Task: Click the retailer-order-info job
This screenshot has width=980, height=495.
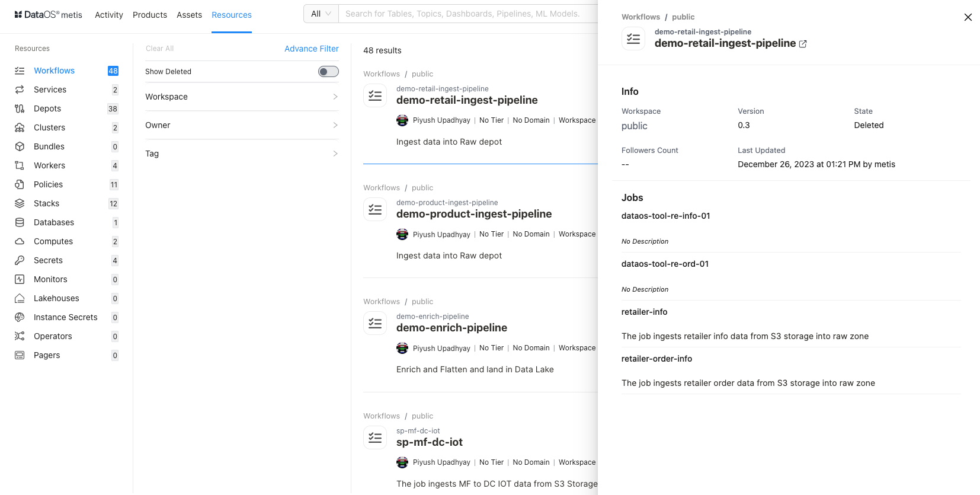Action: point(656,359)
